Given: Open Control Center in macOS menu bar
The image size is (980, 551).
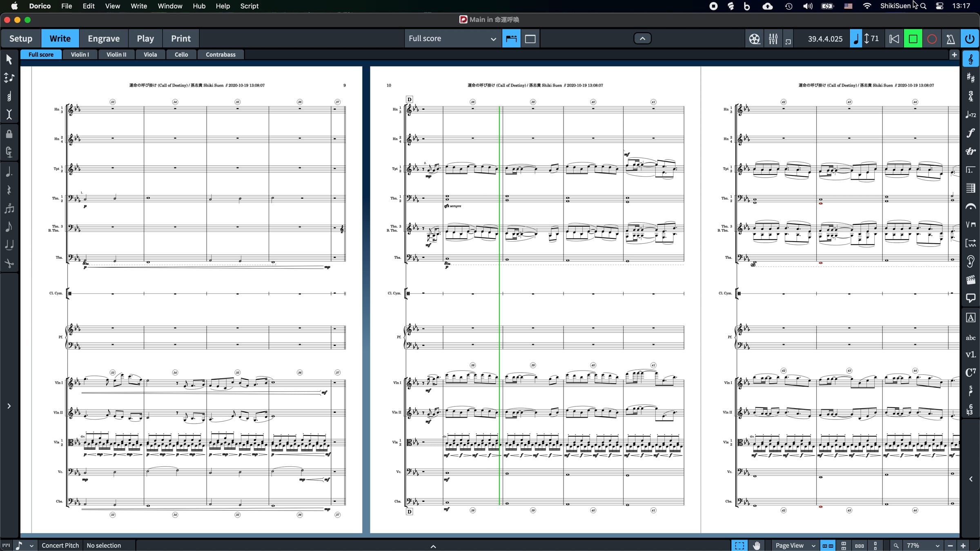Looking at the screenshot, I should 940,6.
